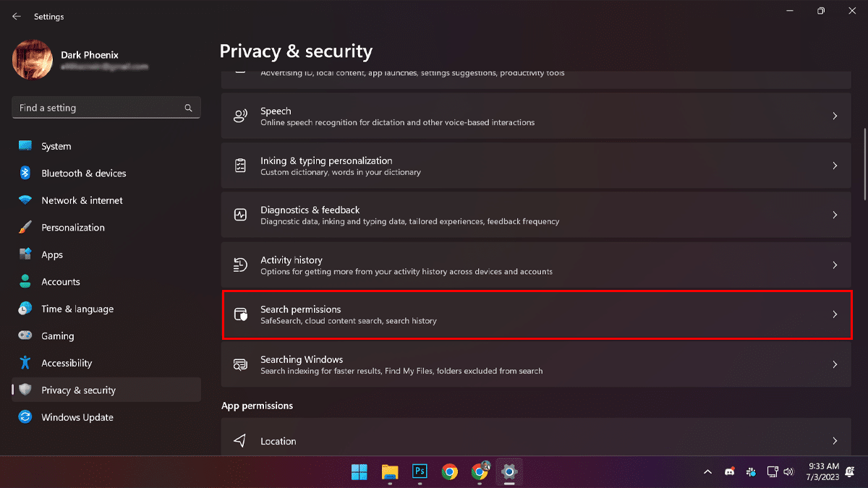Open the Windows Update section
Image resolution: width=868 pixels, height=488 pixels.
coord(77,417)
